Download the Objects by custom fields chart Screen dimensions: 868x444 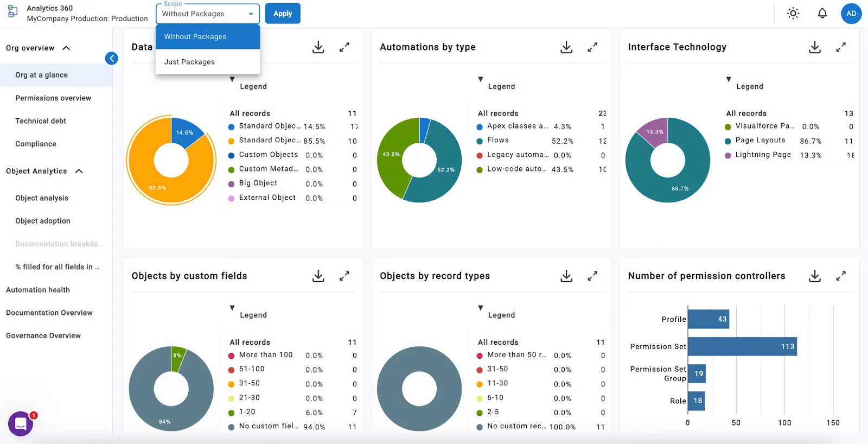pyautogui.click(x=318, y=276)
